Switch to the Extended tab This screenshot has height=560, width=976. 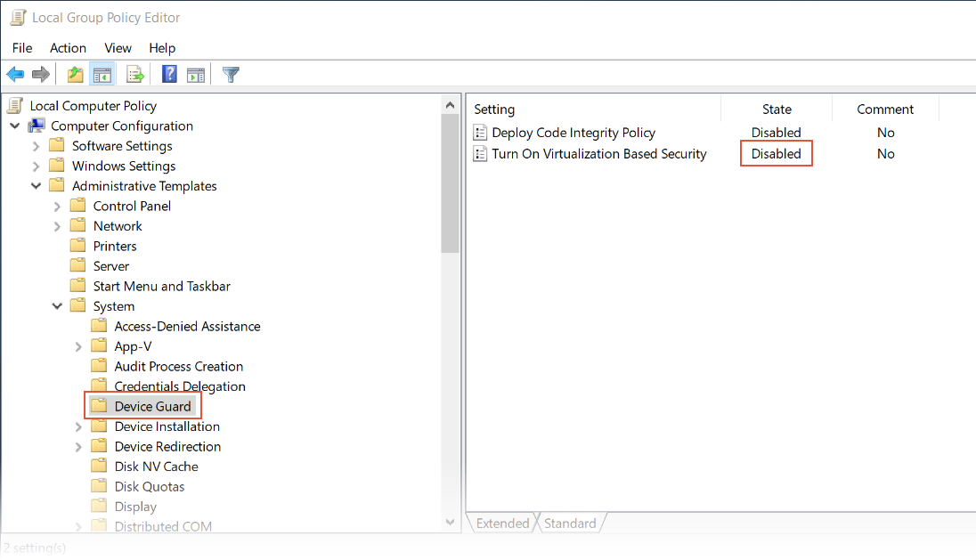point(502,523)
